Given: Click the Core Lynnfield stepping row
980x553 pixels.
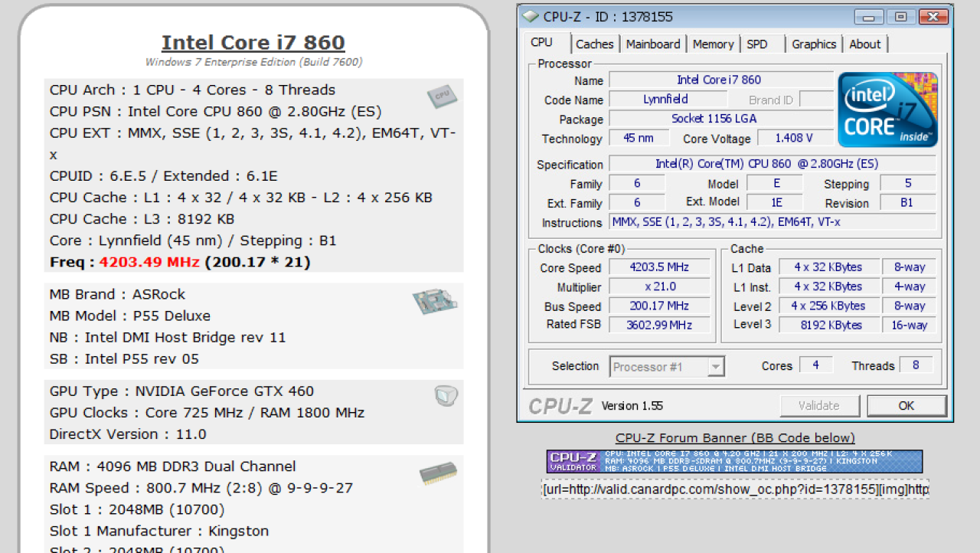Looking at the screenshot, I should pos(194,240).
